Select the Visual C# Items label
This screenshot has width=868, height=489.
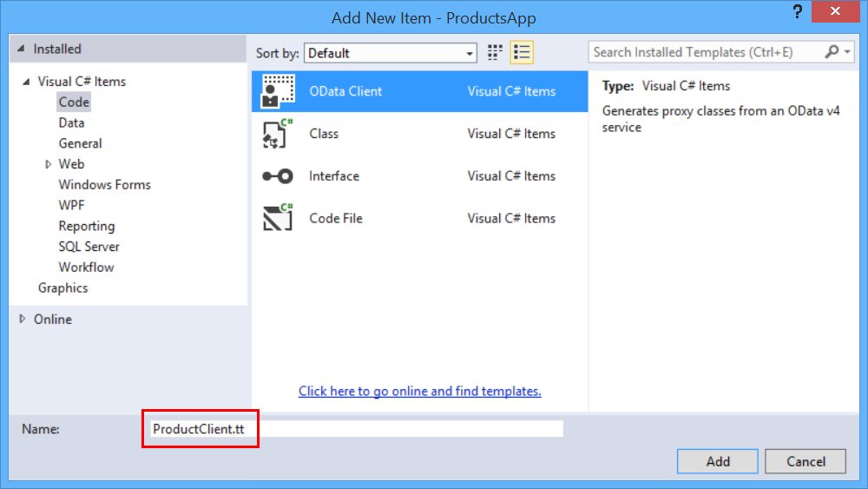[x=82, y=82]
